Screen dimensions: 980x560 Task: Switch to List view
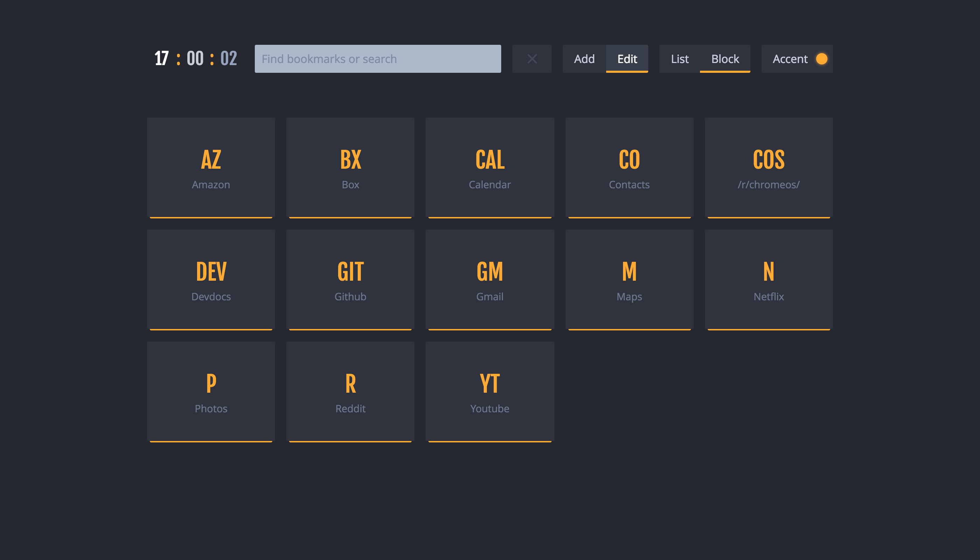coord(680,59)
